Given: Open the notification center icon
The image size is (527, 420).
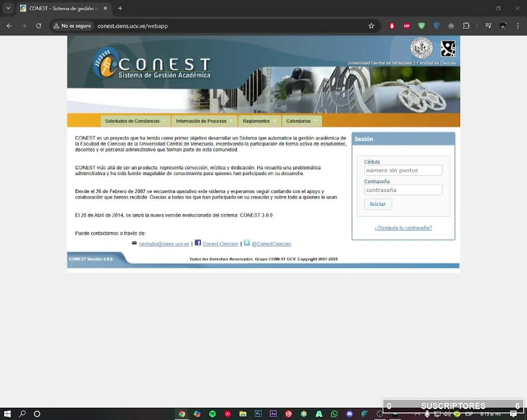Looking at the screenshot, I should [x=513, y=414].
